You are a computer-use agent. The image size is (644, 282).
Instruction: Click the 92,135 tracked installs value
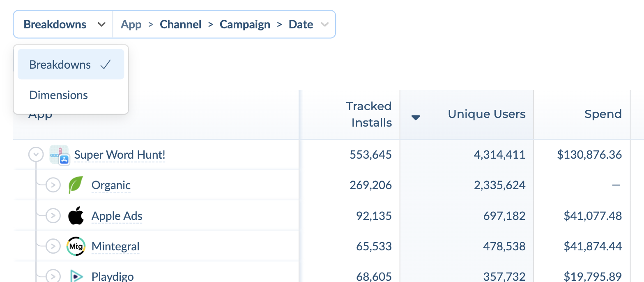click(374, 215)
